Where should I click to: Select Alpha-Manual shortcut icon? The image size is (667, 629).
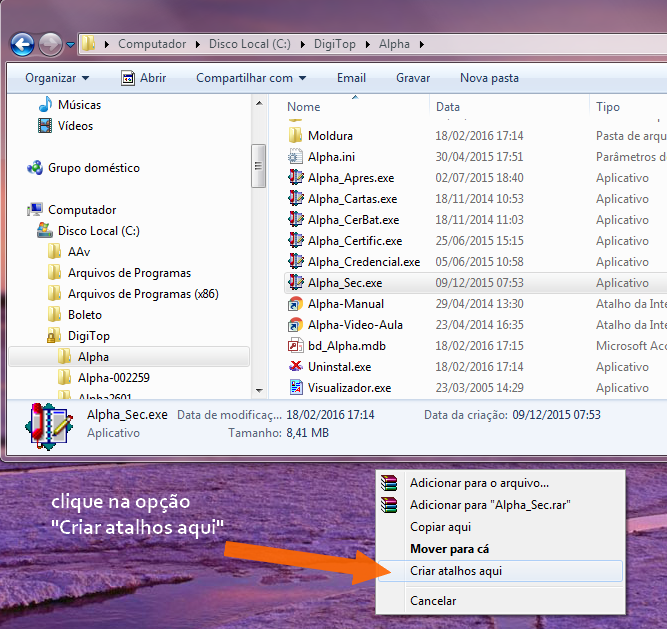point(295,304)
